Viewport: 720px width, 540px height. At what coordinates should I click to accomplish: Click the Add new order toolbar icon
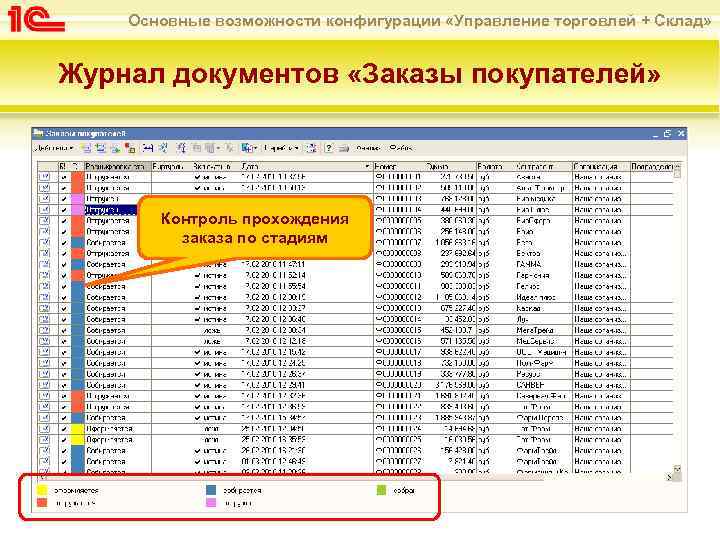[86, 148]
